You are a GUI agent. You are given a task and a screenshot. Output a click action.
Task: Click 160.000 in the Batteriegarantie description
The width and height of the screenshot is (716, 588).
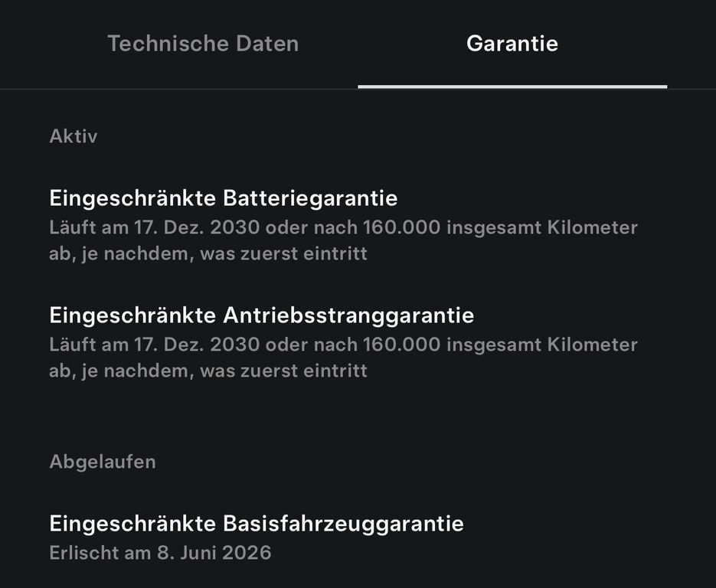pyautogui.click(x=402, y=227)
